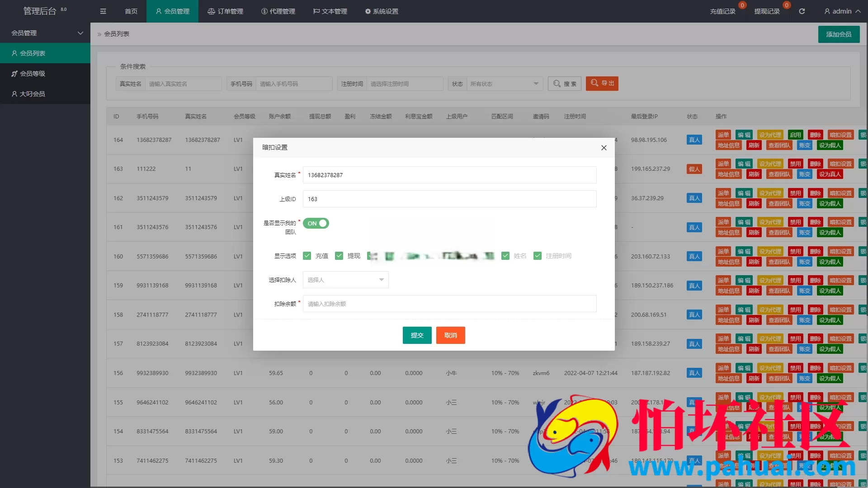Close the 暗扣设置 dialog with X
This screenshot has height=488, width=868.
pos(604,148)
